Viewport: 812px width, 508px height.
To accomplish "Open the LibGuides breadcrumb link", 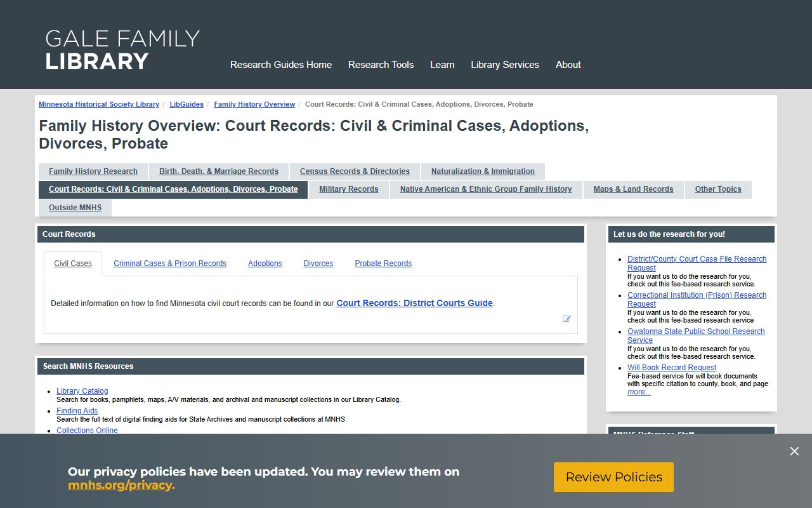I will (x=187, y=104).
